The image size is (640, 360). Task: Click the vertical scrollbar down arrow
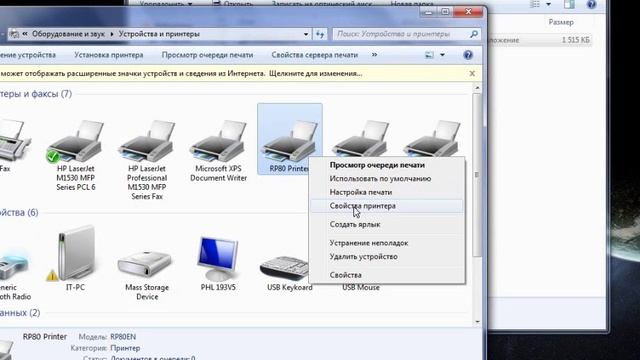point(477,322)
